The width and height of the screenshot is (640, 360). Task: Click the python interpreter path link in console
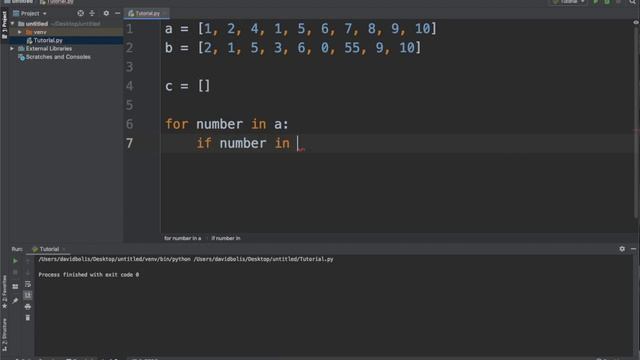[x=115, y=259]
